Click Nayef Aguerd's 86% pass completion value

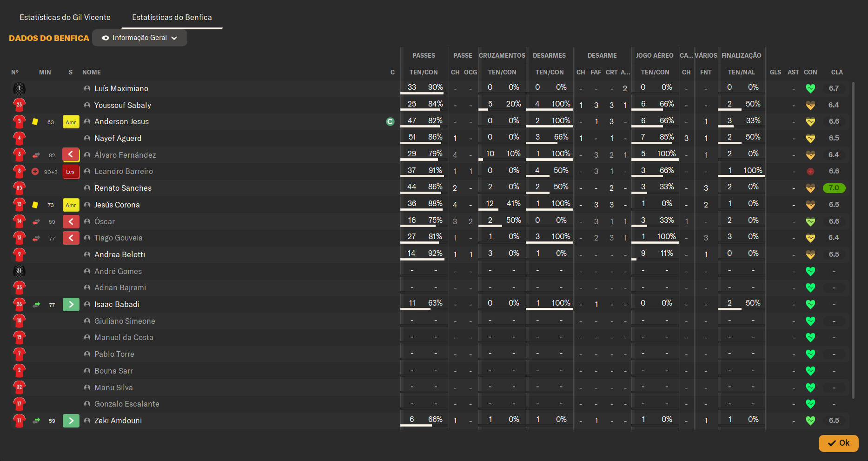(x=435, y=137)
